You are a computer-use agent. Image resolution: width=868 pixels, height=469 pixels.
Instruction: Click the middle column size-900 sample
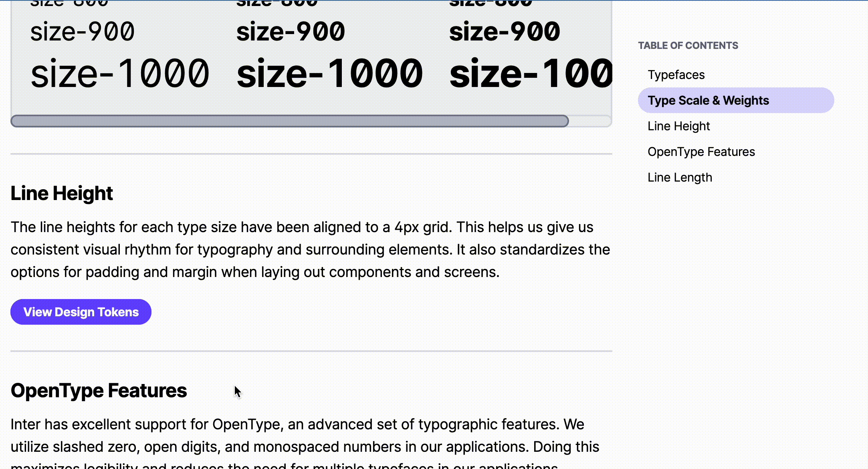pyautogui.click(x=291, y=32)
